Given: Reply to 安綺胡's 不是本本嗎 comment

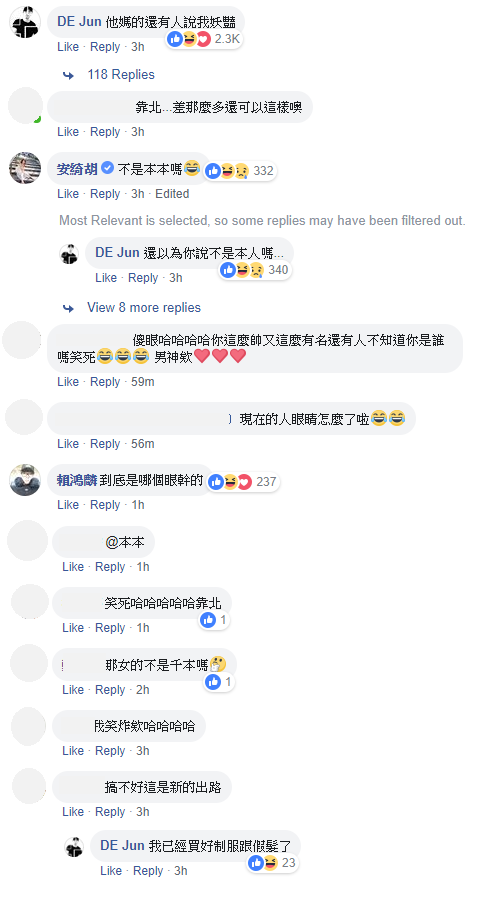Looking at the screenshot, I should coord(105,194).
